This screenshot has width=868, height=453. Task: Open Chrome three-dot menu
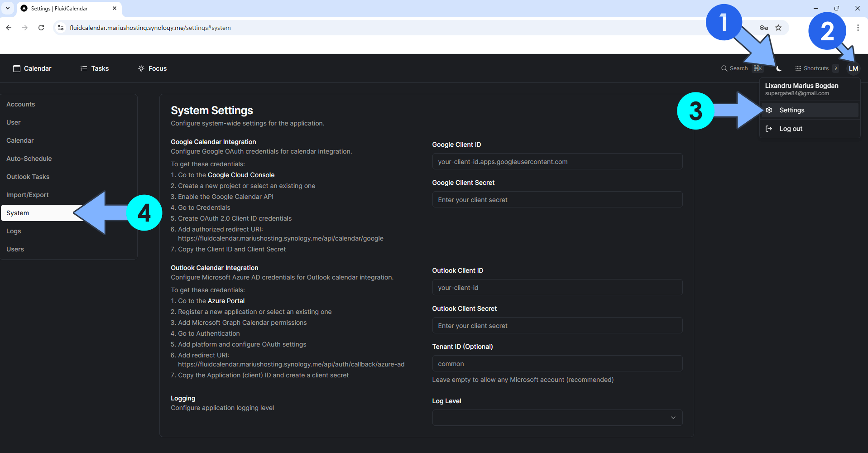point(858,28)
